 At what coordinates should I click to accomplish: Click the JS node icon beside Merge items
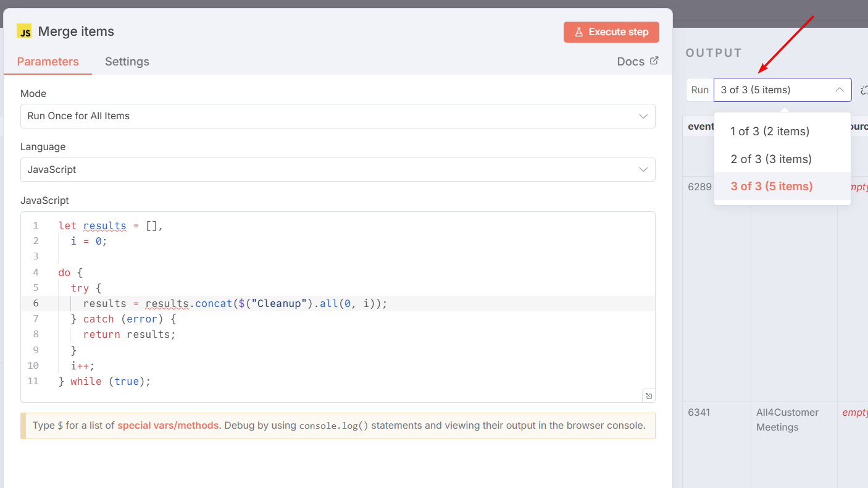click(x=24, y=32)
